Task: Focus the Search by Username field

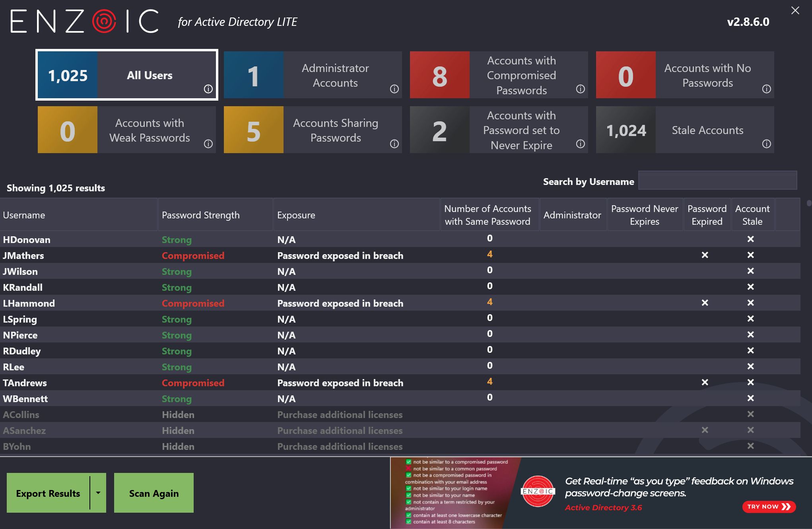Action: tap(717, 181)
